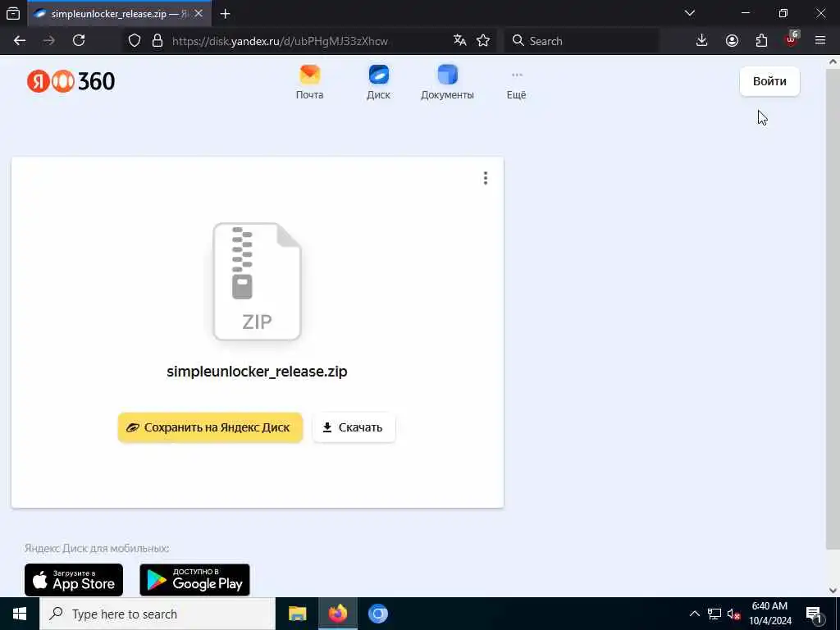840x630 pixels.
Task: Open the uBlock Origin extension icon
Action: tap(792, 40)
